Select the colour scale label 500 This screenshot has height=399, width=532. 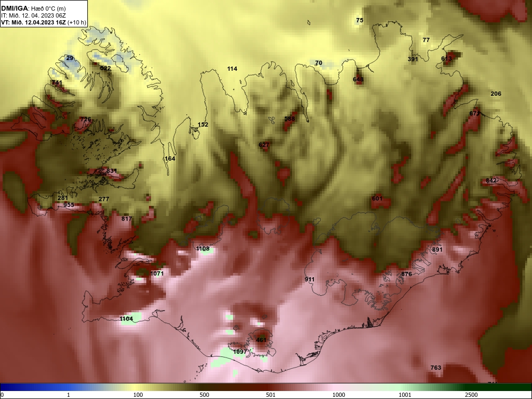(x=205, y=395)
